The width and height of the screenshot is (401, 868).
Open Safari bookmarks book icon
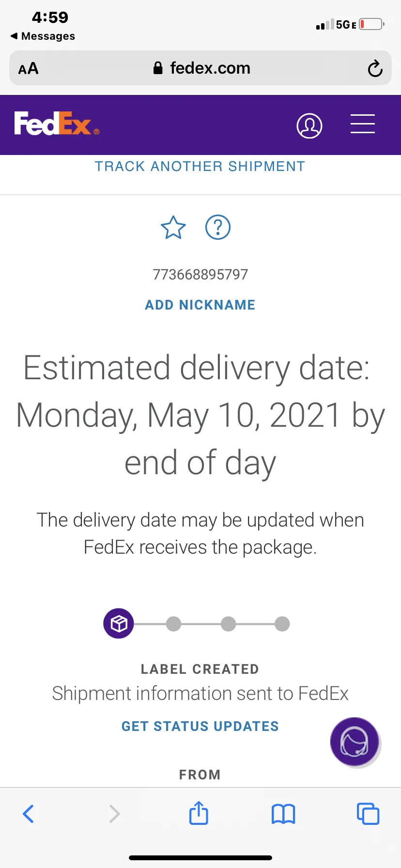coord(283,814)
